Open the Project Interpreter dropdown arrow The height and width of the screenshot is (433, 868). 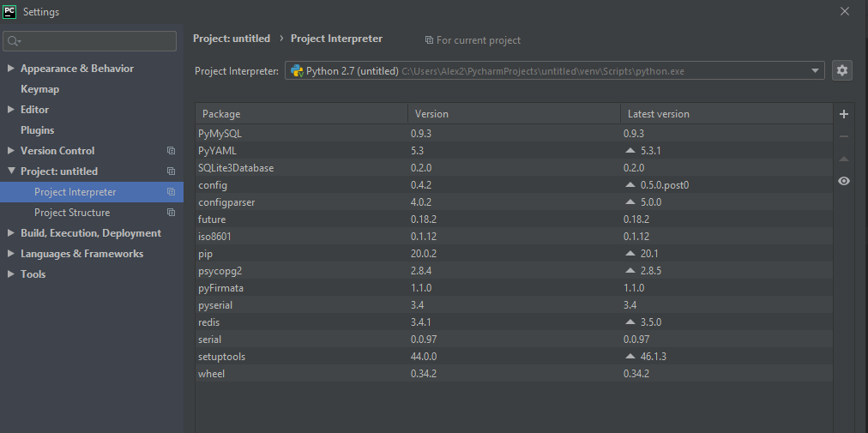(815, 71)
